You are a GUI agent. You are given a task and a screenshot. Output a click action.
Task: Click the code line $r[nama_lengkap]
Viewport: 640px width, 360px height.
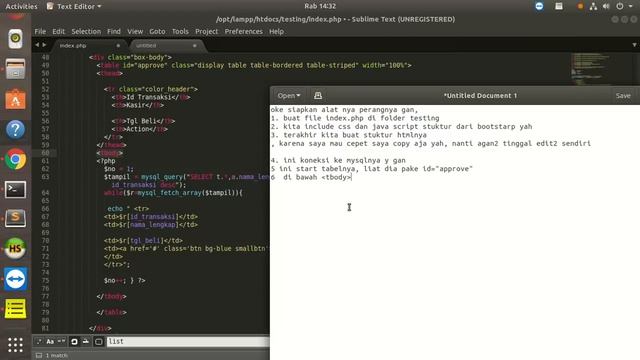(x=151, y=225)
